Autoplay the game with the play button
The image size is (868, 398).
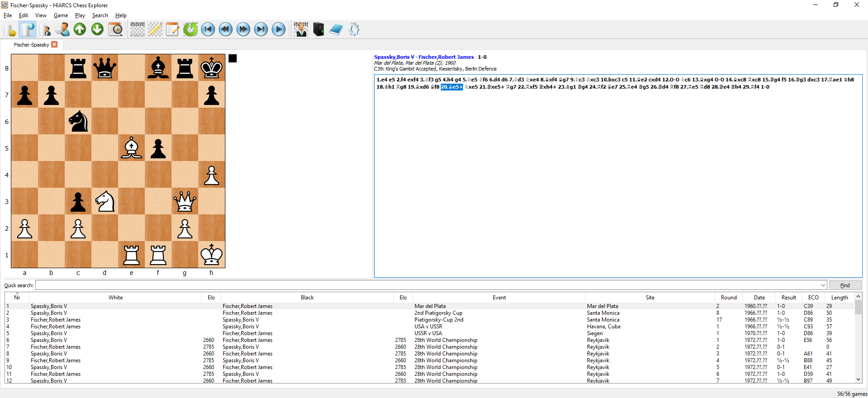point(279,30)
